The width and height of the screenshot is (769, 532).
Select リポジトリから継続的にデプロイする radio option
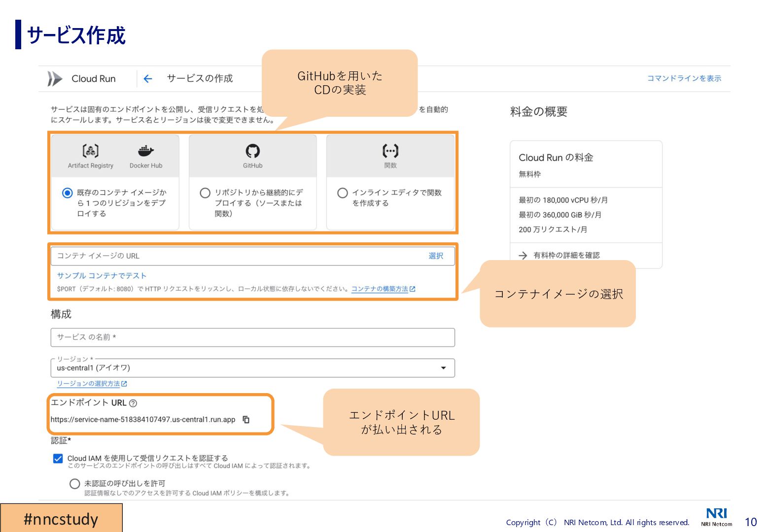(205, 193)
